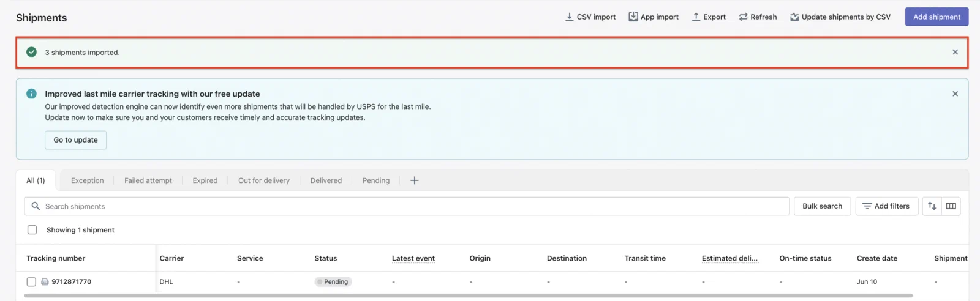Check the box for shipment 9712871770

31,282
